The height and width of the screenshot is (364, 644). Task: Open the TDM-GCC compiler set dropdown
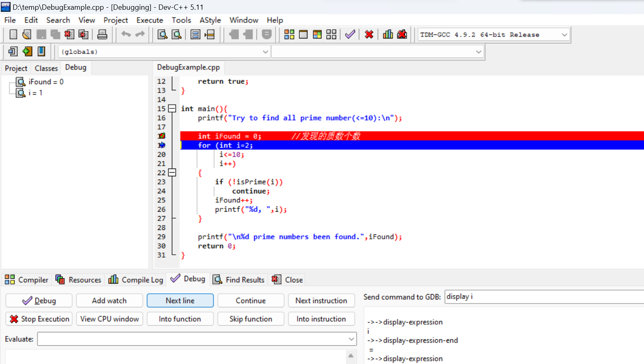(x=564, y=35)
